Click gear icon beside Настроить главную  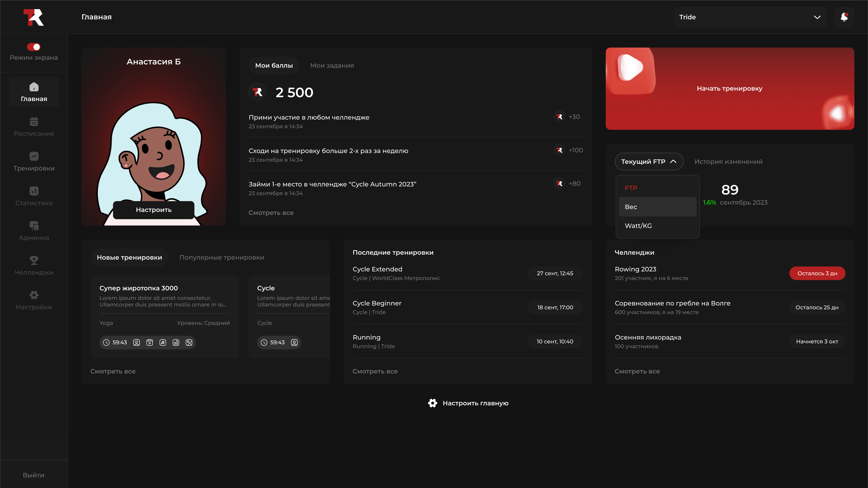(x=433, y=403)
